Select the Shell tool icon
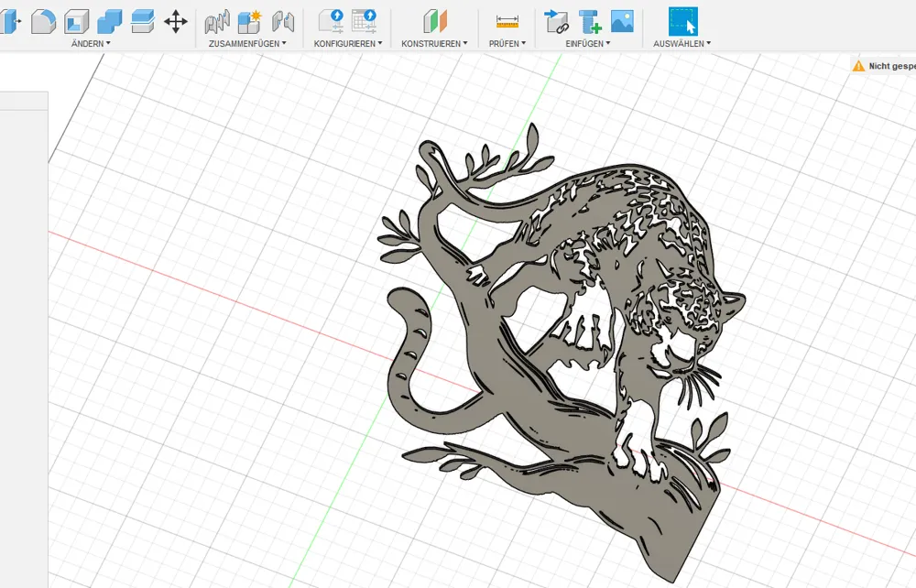The height and width of the screenshot is (588, 916). [x=77, y=22]
